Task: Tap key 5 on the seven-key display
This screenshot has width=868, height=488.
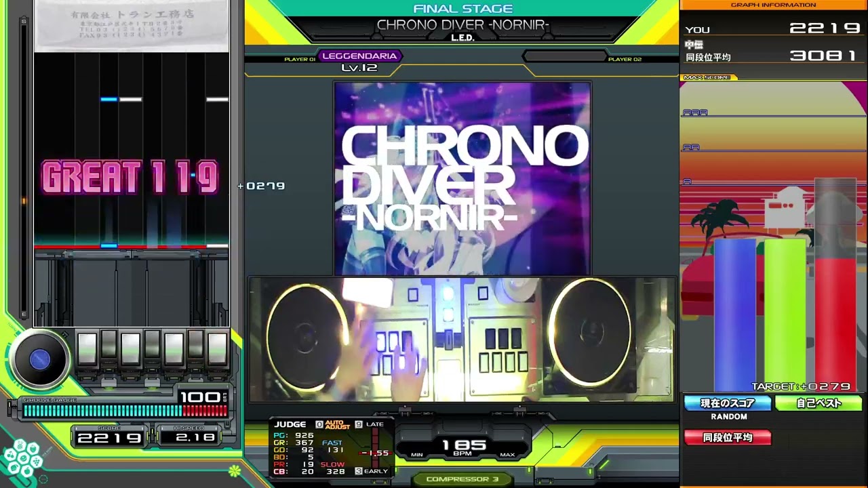Action: pyautogui.click(x=174, y=349)
